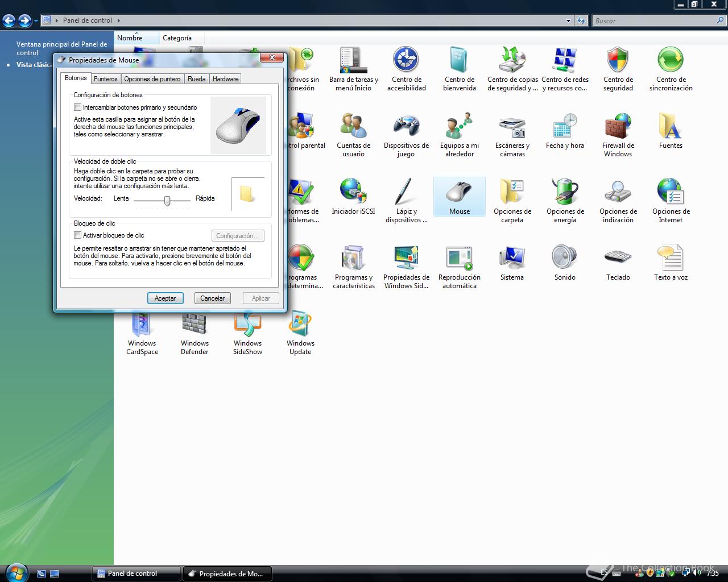Screen dimensions: 728x582
Task: Open Opciones de carpeta
Action: (x=512, y=201)
